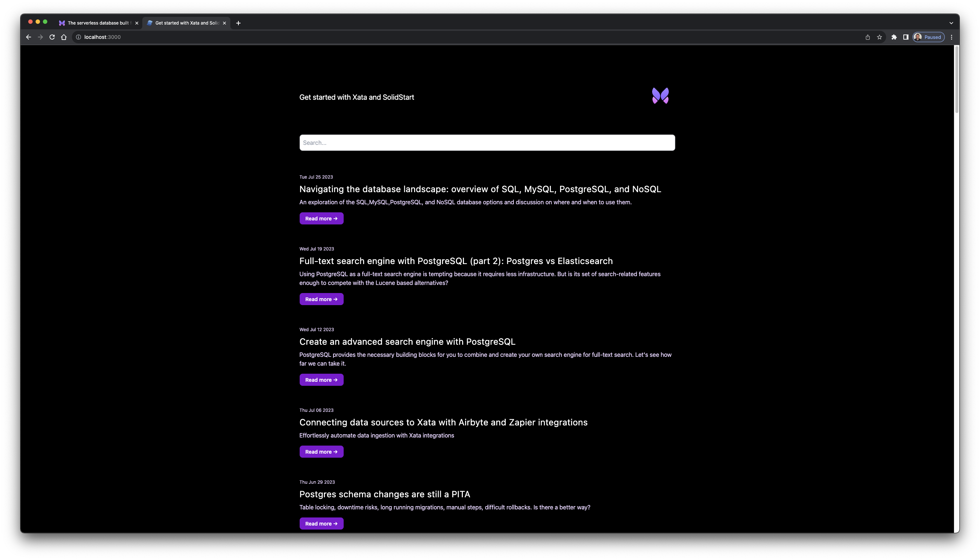Click inside the Search input field
Screen dimensions: 980x560
[487, 142]
